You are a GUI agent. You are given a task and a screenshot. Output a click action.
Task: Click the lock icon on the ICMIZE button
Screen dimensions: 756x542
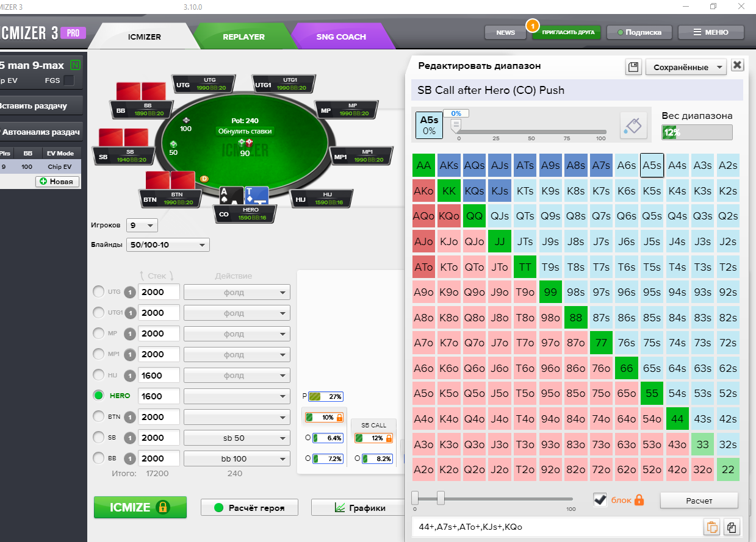tap(162, 507)
